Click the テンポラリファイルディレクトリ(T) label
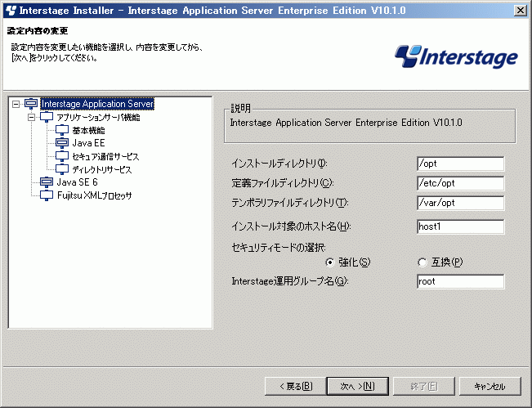The width and height of the screenshot is (532, 408). click(x=290, y=203)
